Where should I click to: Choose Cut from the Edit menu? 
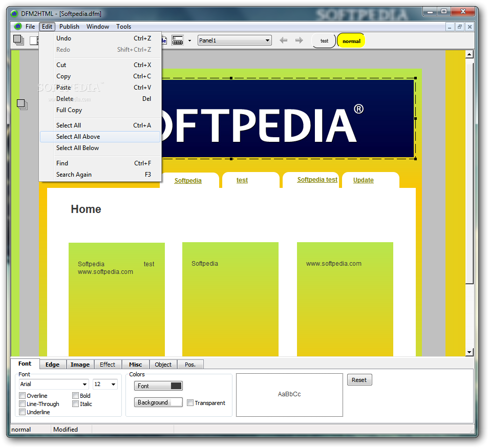tap(100, 65)
